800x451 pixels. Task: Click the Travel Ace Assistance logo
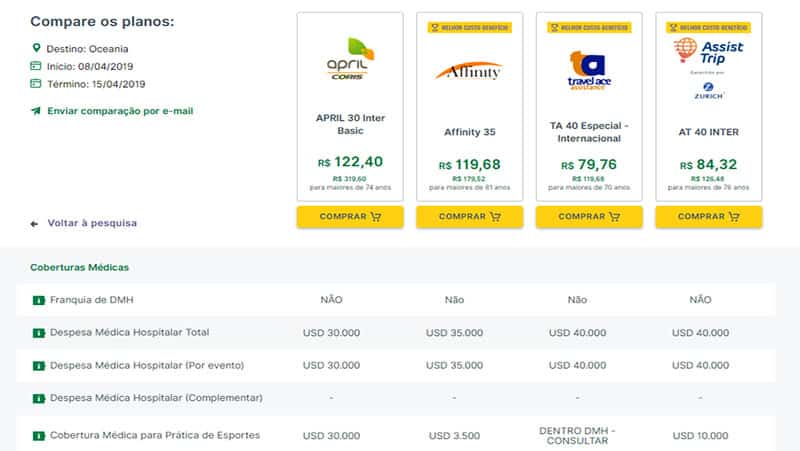coord(589,70)
